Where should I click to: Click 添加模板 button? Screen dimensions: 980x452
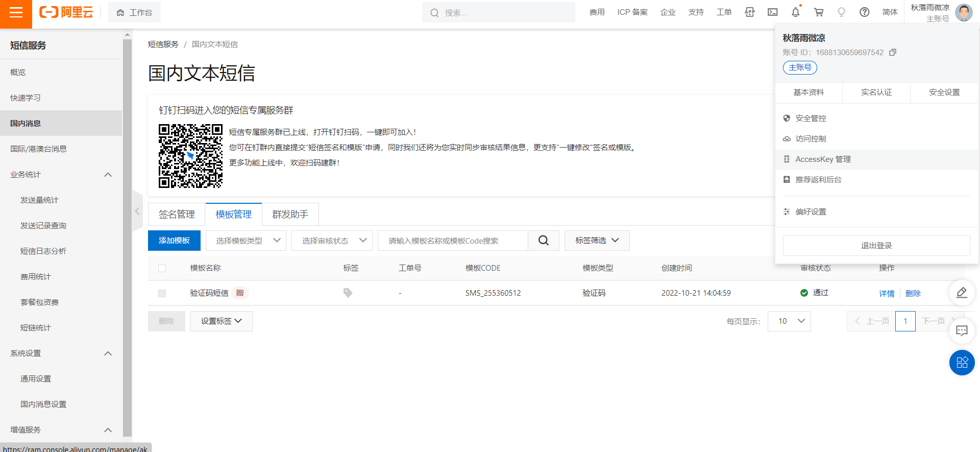tap(174, 241)
